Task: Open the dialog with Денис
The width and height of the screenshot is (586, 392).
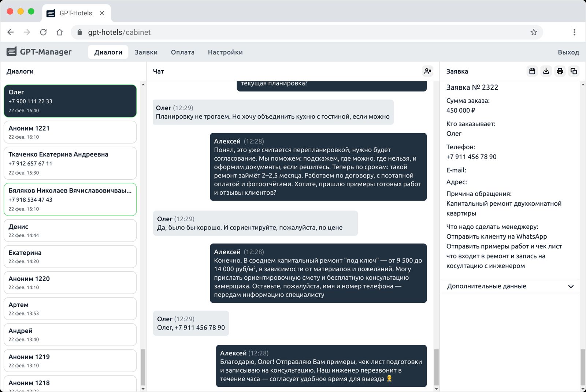Action: [x=70, y=231]
